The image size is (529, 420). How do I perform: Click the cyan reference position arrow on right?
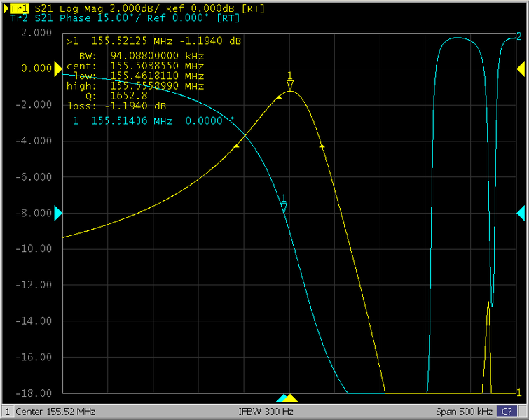521,213
